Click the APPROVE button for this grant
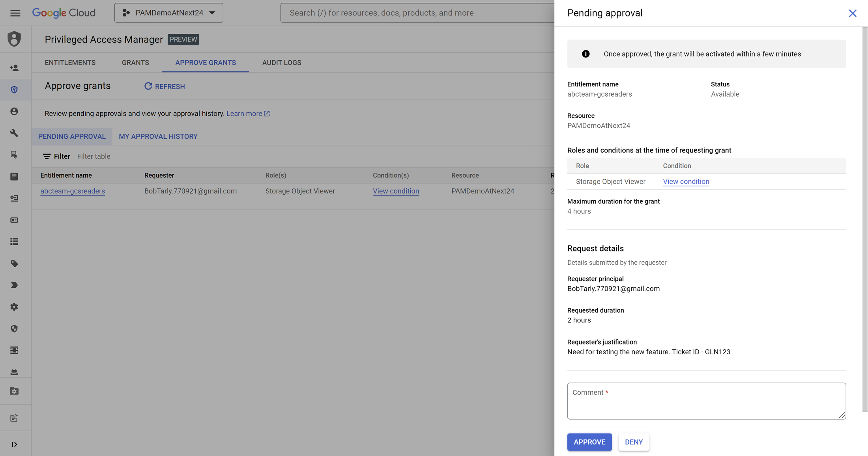 pos(589,442)
